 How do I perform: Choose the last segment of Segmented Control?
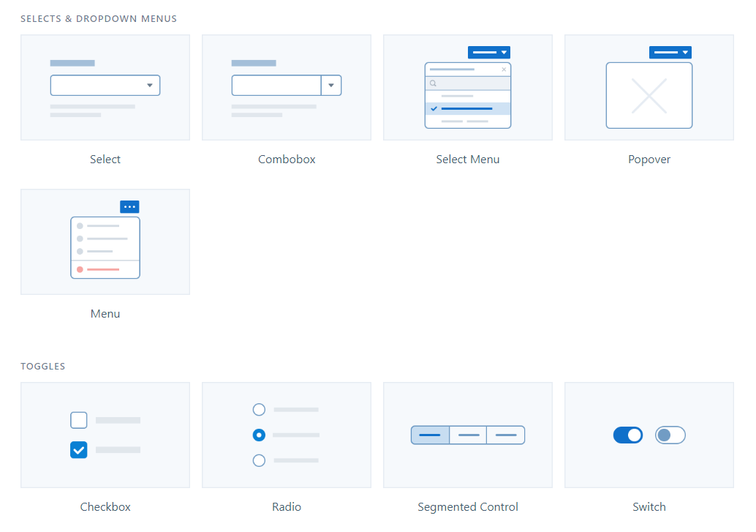pyautogui.click(x=506, y=435)
